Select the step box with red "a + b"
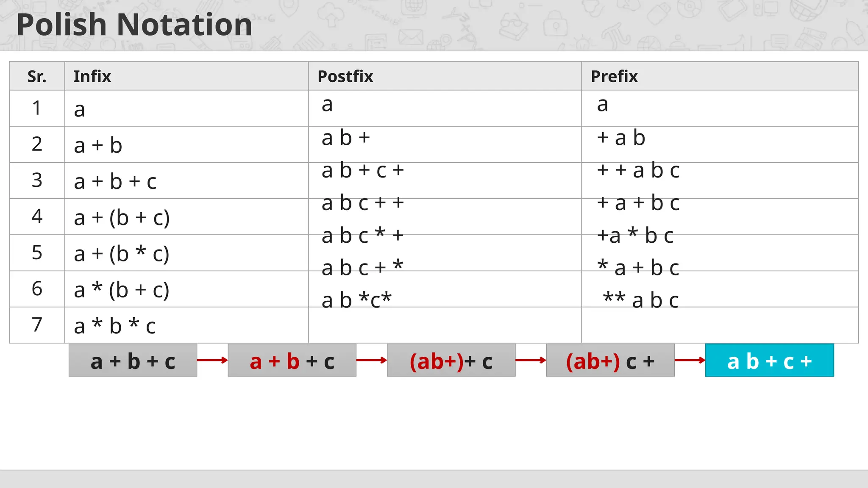The image size is (868, 488). pyautogui.click(x=292, y=360)
